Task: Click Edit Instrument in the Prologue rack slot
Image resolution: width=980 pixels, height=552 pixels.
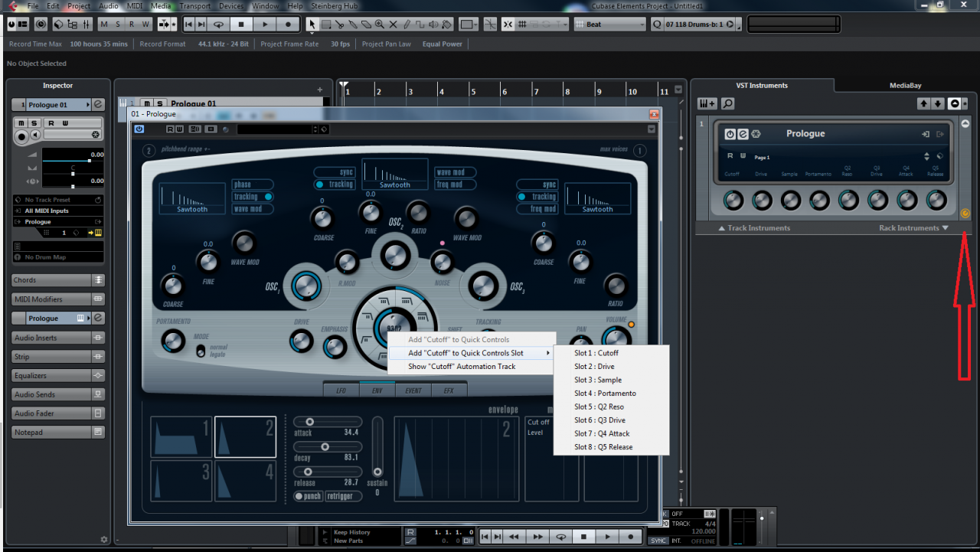Action: click(743, 134)
